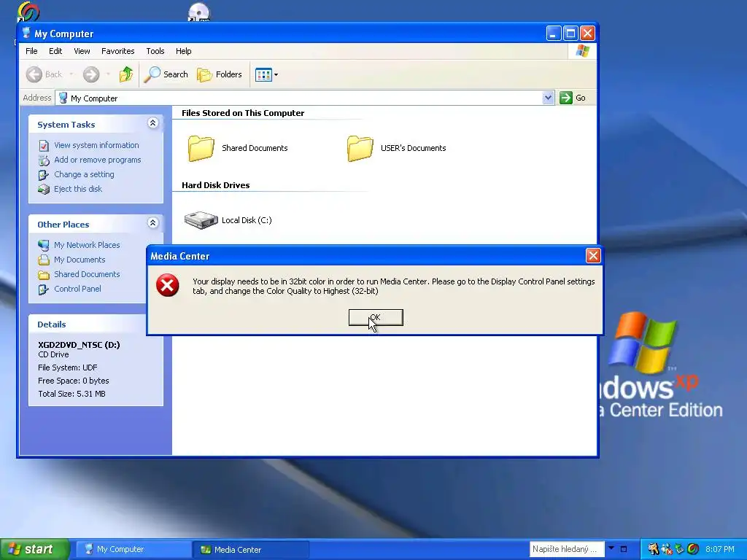Switch to Media Center taskbar button
This screenshot has width=747, height=560.
point(251,550)
